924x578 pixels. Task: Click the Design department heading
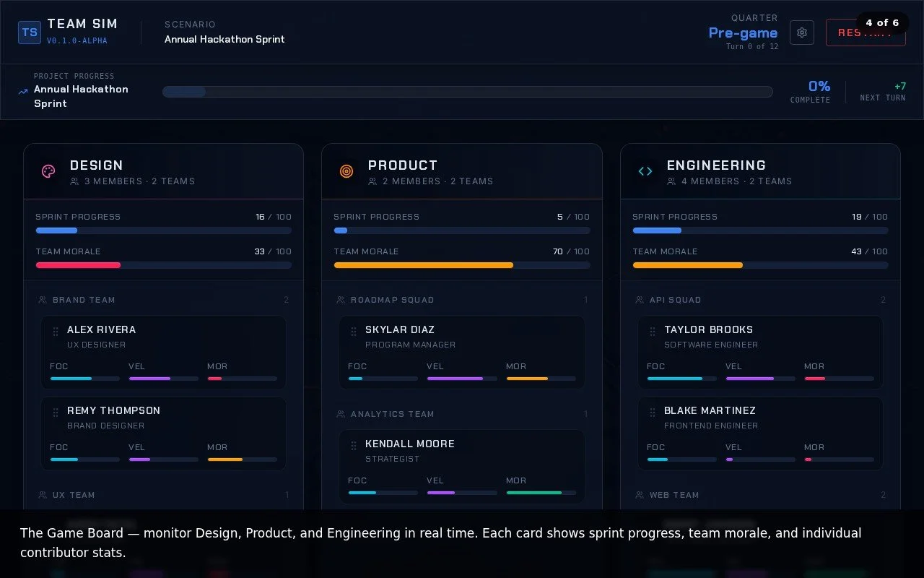(97, 165)
